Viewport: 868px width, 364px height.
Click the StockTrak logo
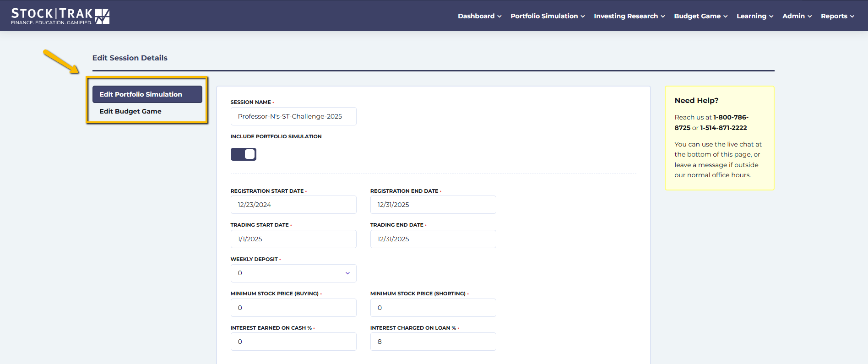point(60,16)
